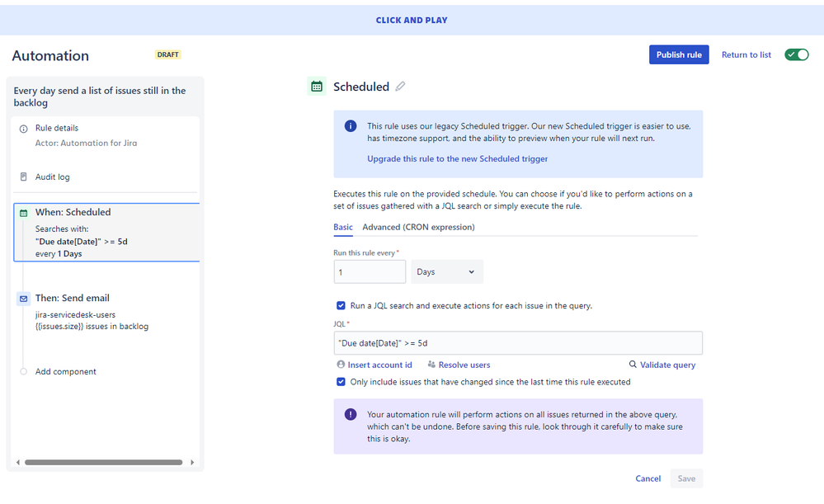Uncheck Only include issues that have changed
The width and height of the screenshot is (824, 504).
(x=341, y=382)
